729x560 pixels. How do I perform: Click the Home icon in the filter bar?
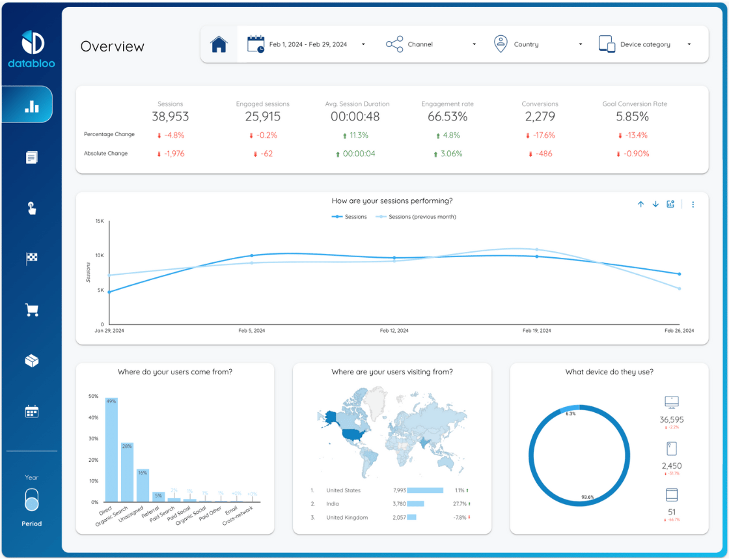219,44
